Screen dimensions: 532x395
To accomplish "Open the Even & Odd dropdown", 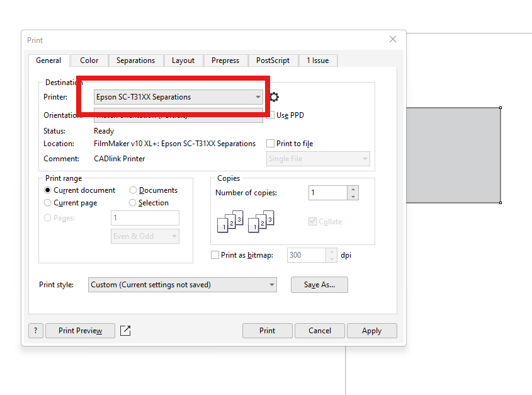I will coord(145,236).
